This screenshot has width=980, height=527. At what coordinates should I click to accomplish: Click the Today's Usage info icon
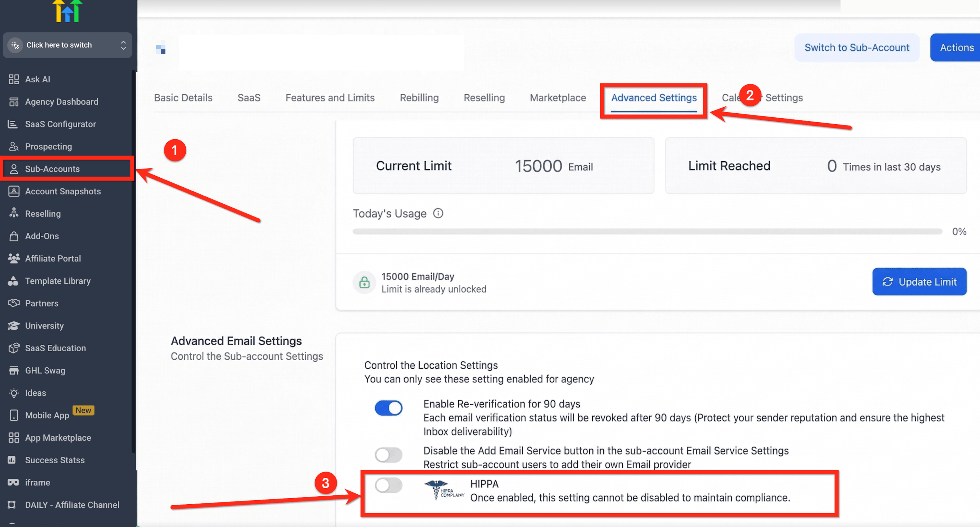(438, 213)
